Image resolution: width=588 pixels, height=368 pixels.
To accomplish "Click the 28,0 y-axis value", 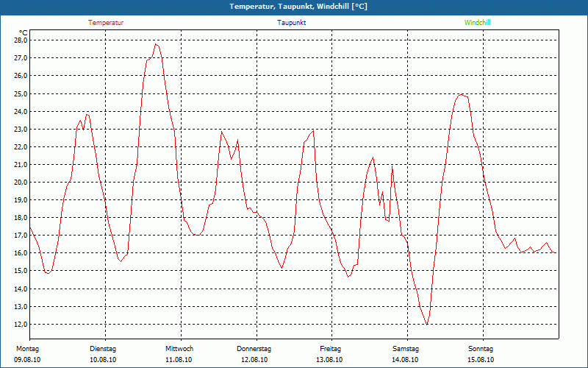I will click(x=21, y=40).
